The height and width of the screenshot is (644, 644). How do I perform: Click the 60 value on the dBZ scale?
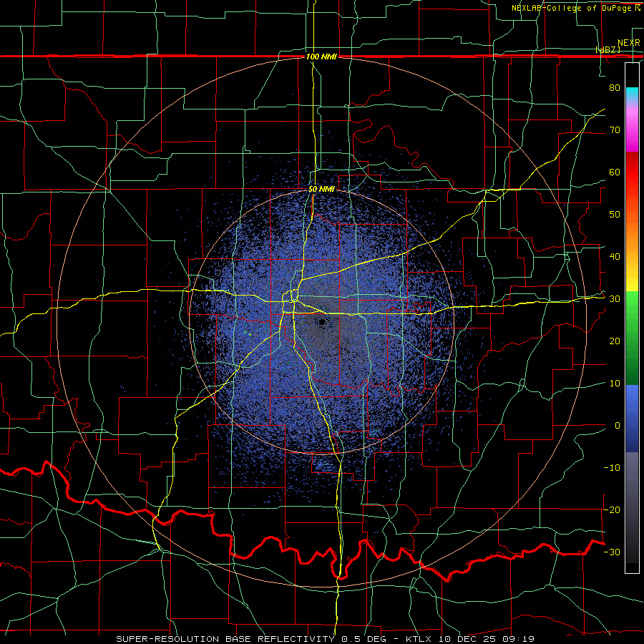click(615, 172)
